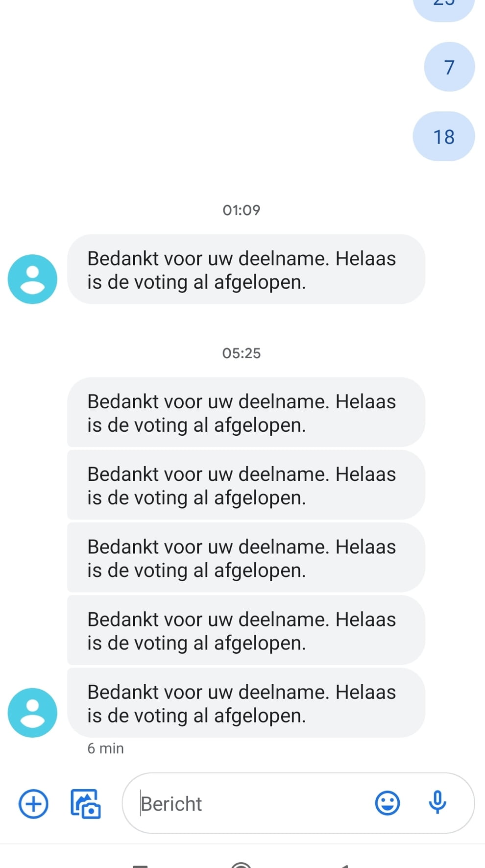Tap the 05:25 timestamp label
Screen dimensions: 485x868
tap(242, 353)
